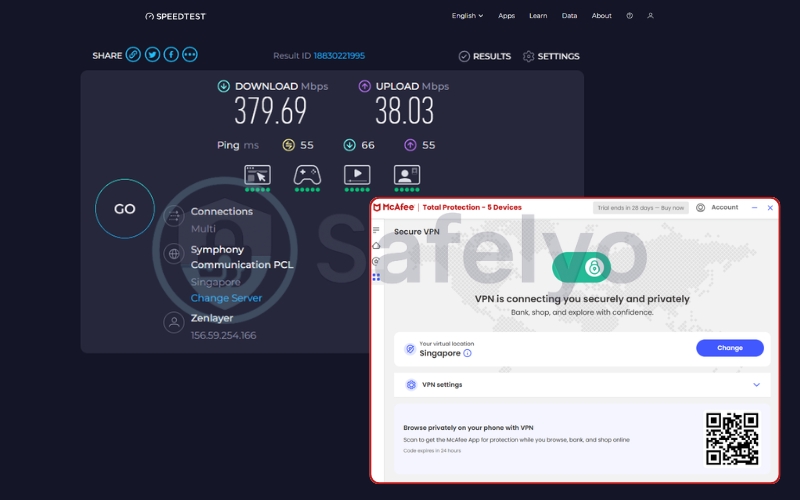Open McAfee sidebar hamburger menu

[376, 230]
